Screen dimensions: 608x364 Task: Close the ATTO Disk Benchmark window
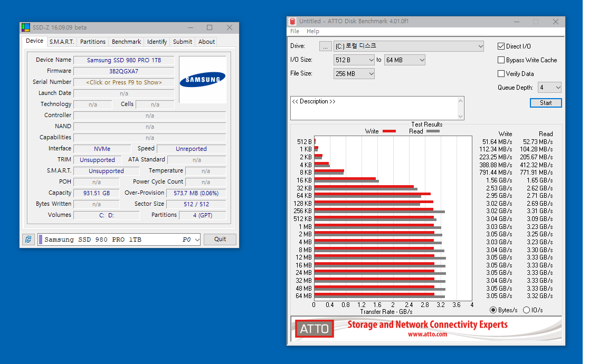tap(556, 22)
